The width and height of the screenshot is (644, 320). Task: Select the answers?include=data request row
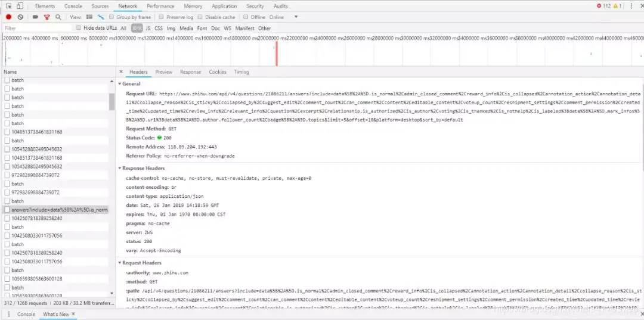pos(56,210)
